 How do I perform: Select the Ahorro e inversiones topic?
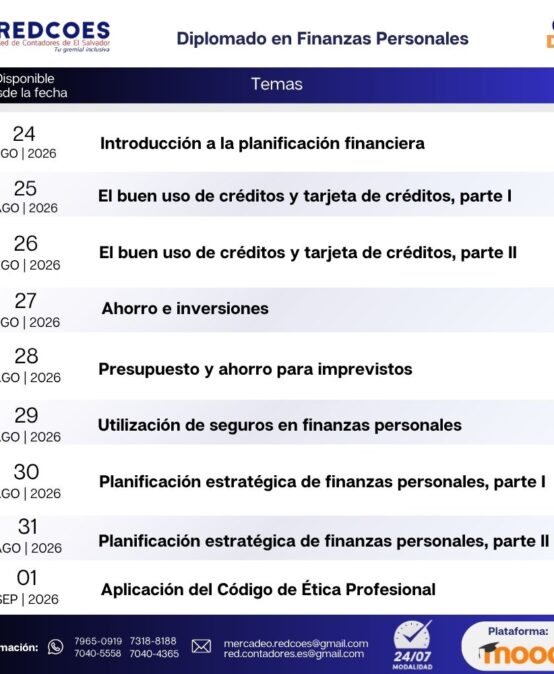[185, 309]
